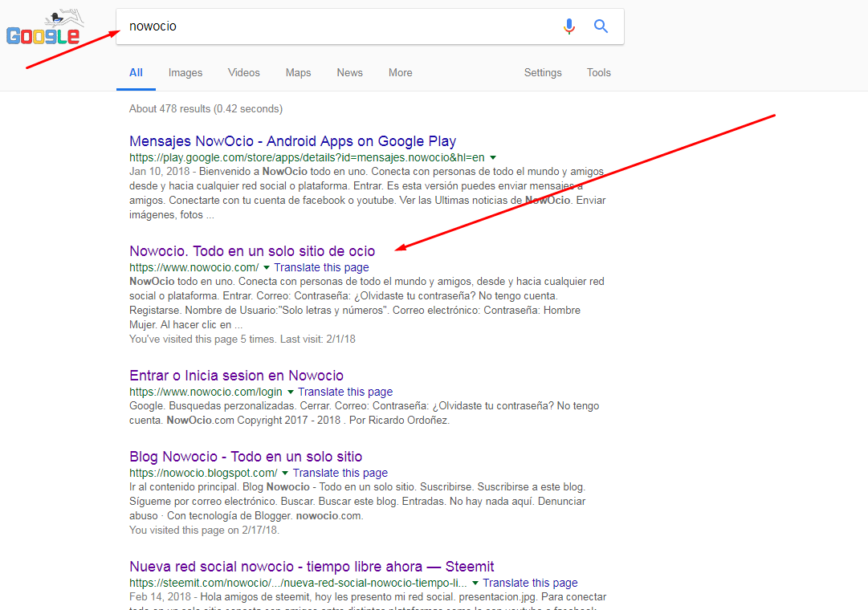This screenshot has height=610, width=868.
Task: Select the All results tab
Action: [x=137, y=72]
